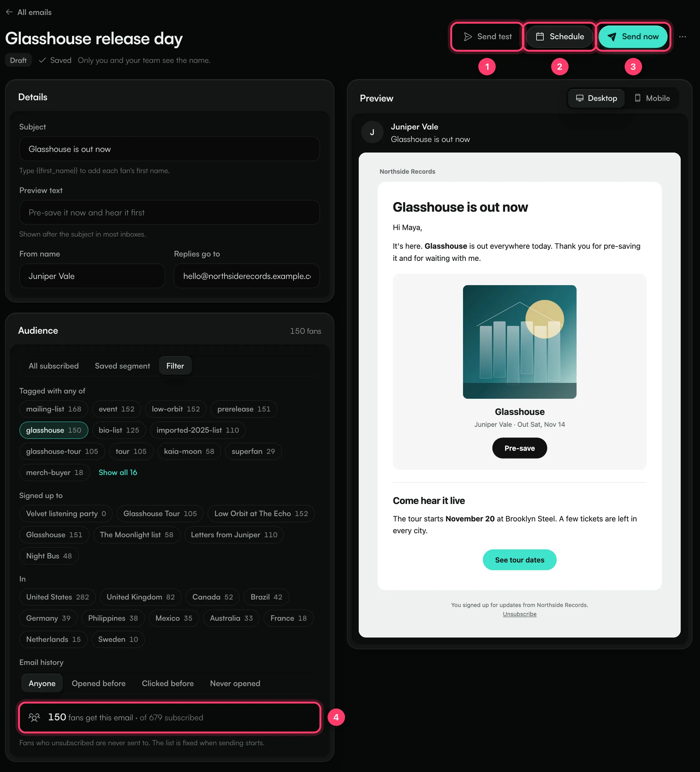Select The Moonlight list signup chip
Screen dimensions: 700x772
[136, 534]
